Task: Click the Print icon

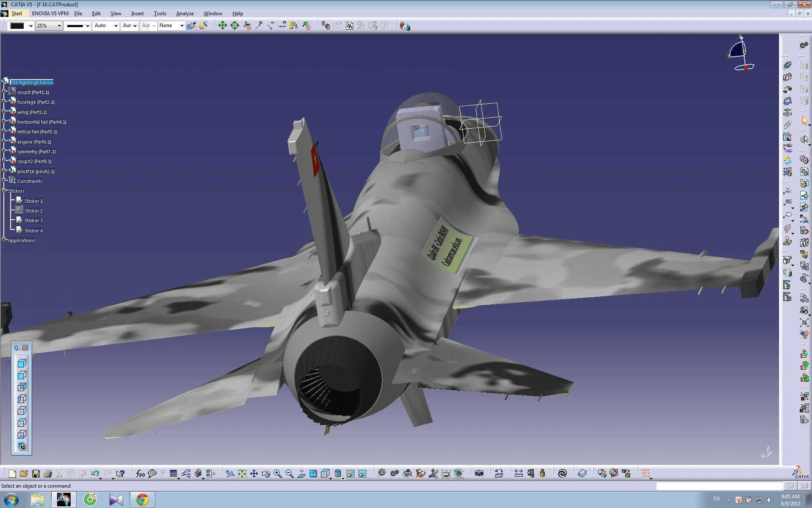Action: pyautogui.click(x=48, y=474)
